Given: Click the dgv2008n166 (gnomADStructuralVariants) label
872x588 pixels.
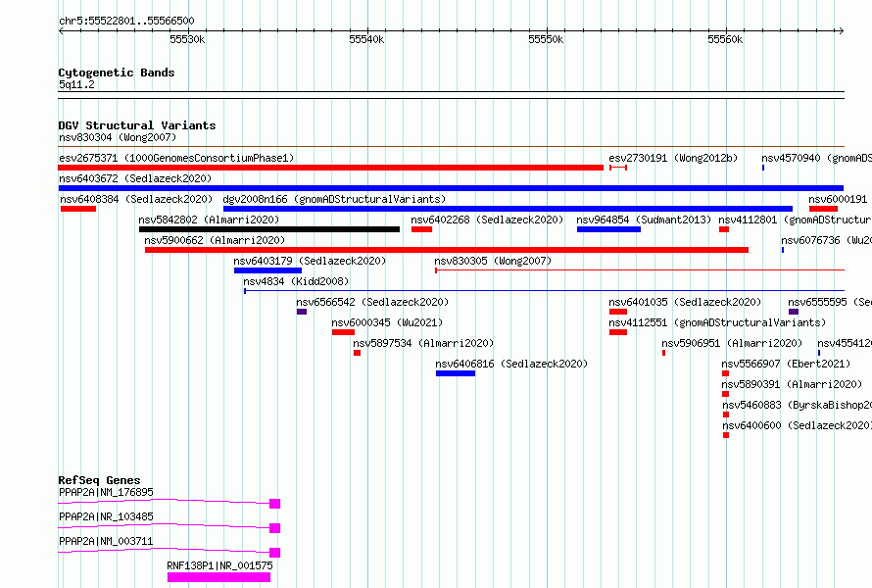Looking at the screenshot, I should coord(334,199).
